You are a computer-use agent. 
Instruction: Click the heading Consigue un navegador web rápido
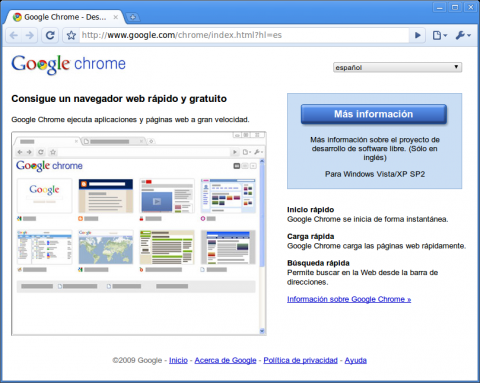119,99
